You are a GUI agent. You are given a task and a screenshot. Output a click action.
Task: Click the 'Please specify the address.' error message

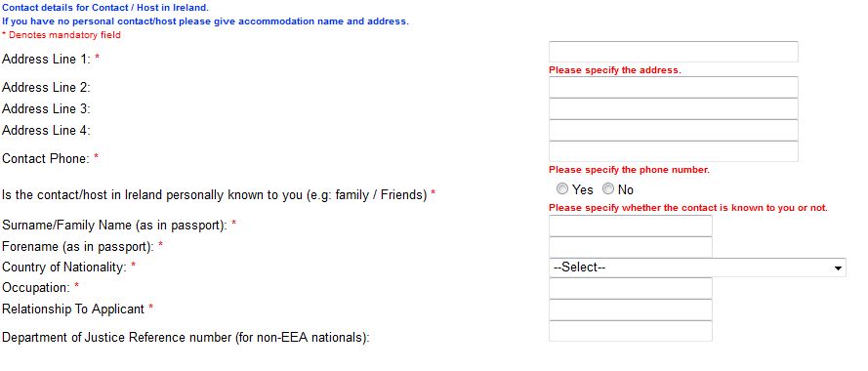coord(615,70)
